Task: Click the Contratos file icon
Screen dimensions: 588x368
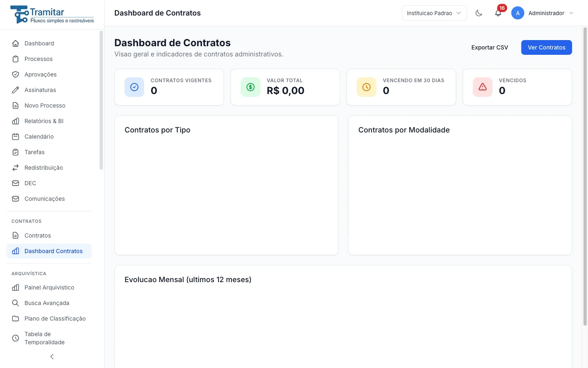Action: [16, 236]
